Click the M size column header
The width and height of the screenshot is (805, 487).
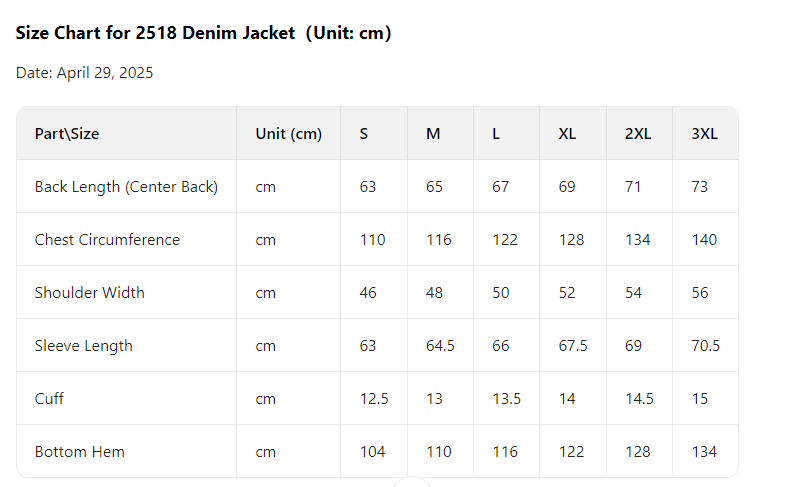[x=433, y=134]
